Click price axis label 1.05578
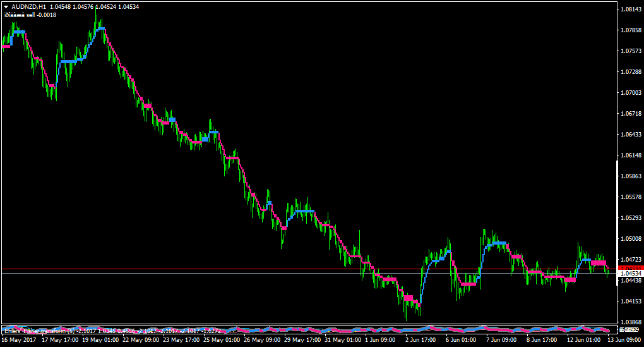Screen dimensions: 644x347 click(631, 197)
